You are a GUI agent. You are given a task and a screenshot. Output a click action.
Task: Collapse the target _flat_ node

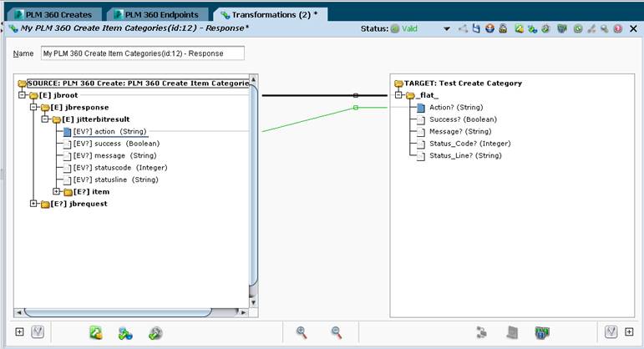tap(398, 95)
